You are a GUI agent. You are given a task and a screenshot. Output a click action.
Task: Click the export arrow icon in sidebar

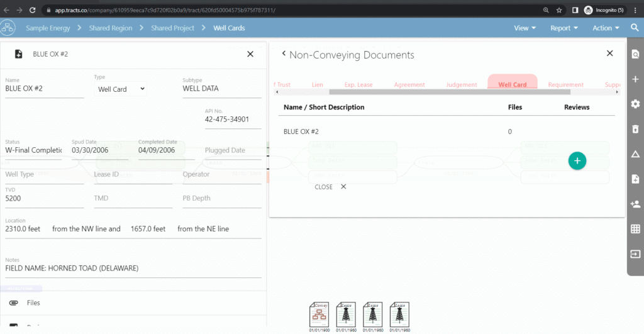point(635,254)
